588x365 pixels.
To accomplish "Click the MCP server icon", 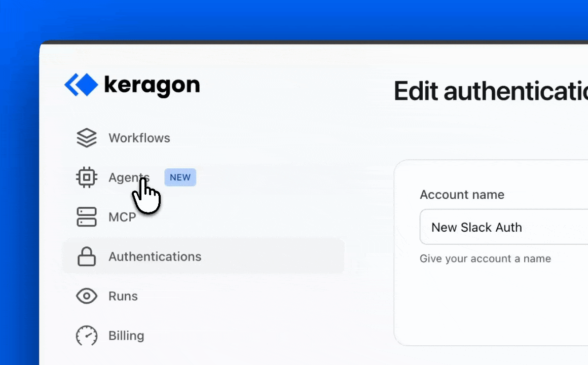I will coord(87,217).
